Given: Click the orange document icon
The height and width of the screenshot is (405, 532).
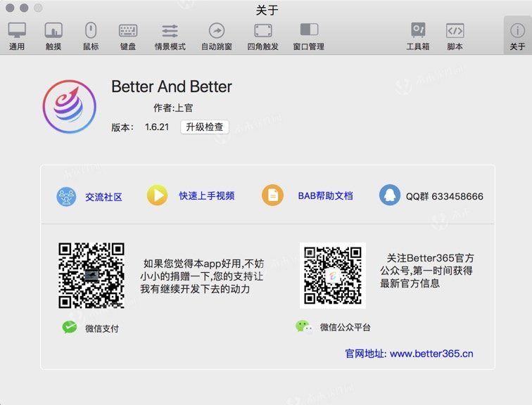Looking at the screenshot, I should coord(272,195).
